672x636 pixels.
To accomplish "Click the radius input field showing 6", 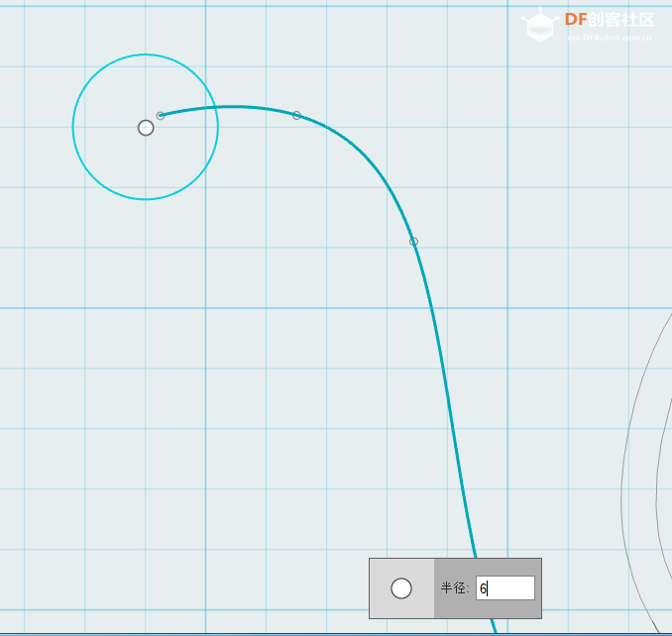I will 505,588.
